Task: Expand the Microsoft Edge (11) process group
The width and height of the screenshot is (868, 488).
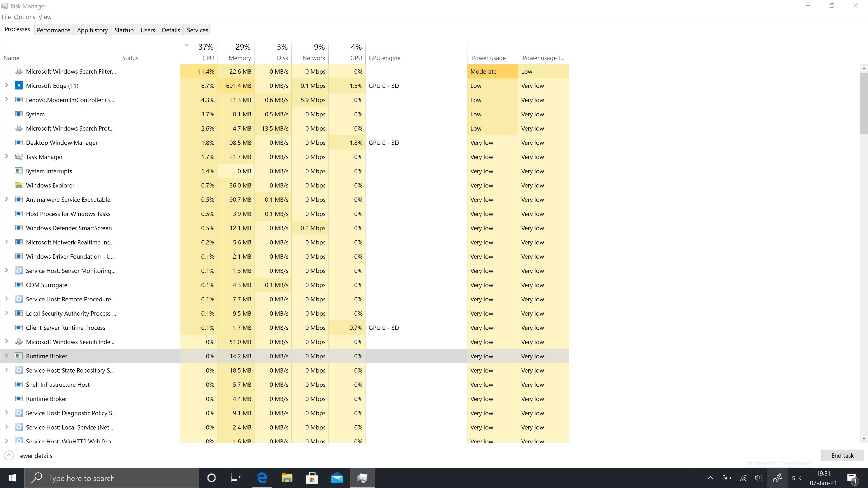Action: click(6, 85)
